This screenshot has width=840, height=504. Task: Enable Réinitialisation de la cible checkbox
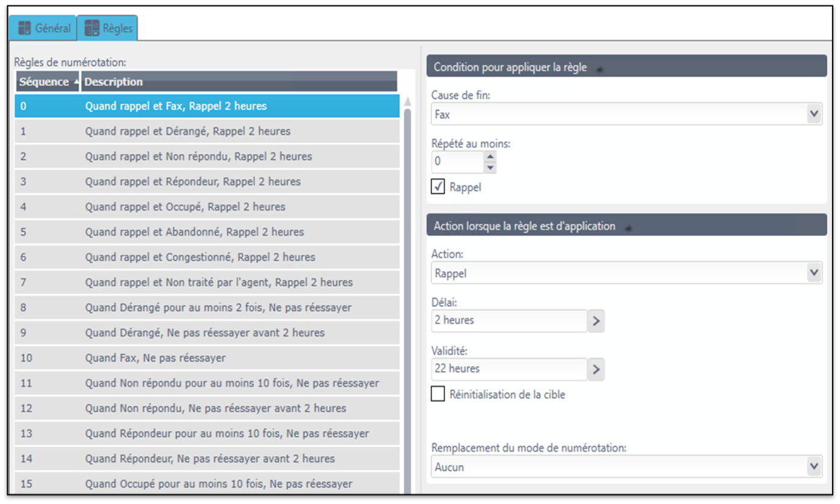point(438,394)
